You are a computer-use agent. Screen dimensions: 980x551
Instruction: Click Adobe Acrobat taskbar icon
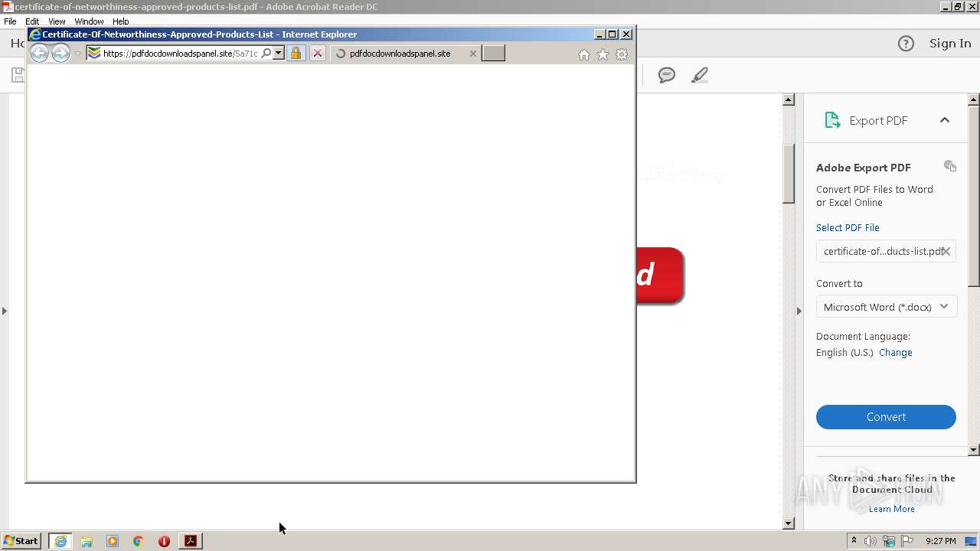coord(191,541)
